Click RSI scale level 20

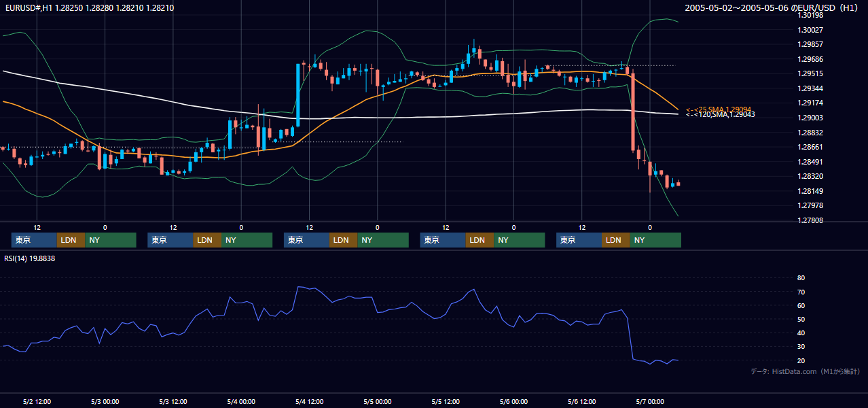pyautogui.click(x=801, y=360)
